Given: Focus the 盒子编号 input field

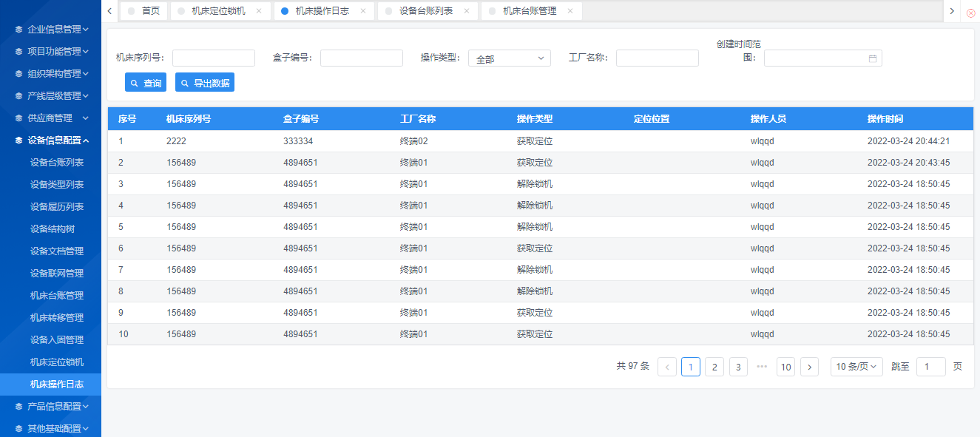Looking at the screenshot, I should pos(362,58).
